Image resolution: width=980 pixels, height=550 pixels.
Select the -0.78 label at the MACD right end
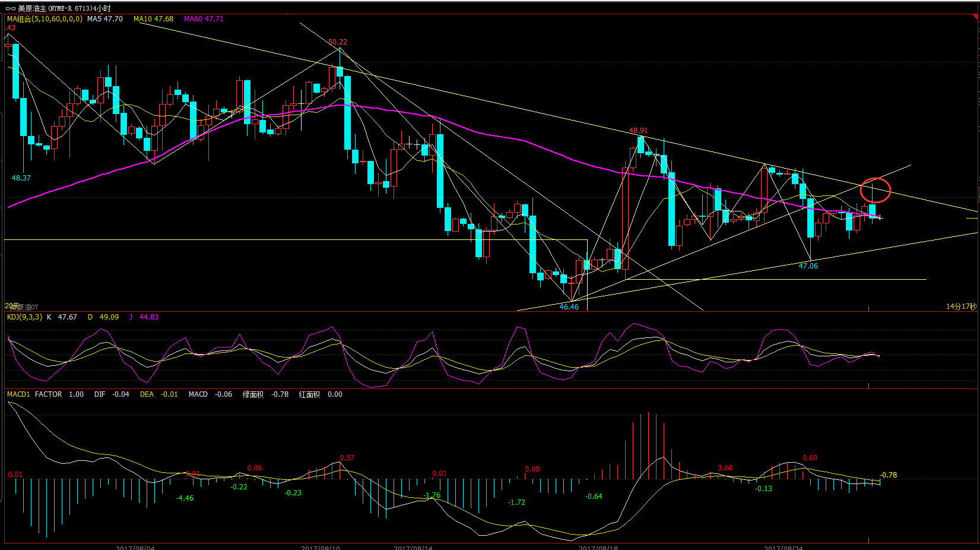pos(888,475)
